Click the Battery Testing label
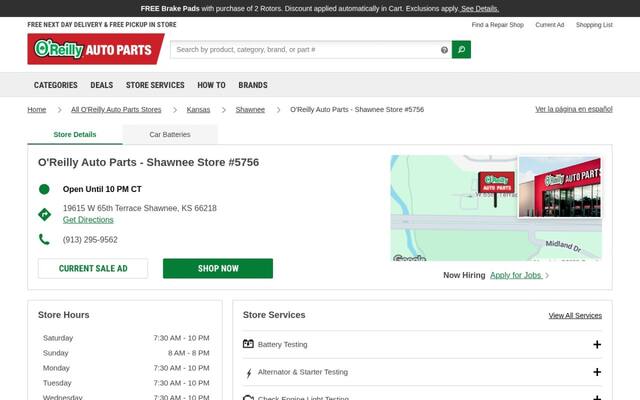The height and width of the screenshot is (400, 640). [282, 344]
